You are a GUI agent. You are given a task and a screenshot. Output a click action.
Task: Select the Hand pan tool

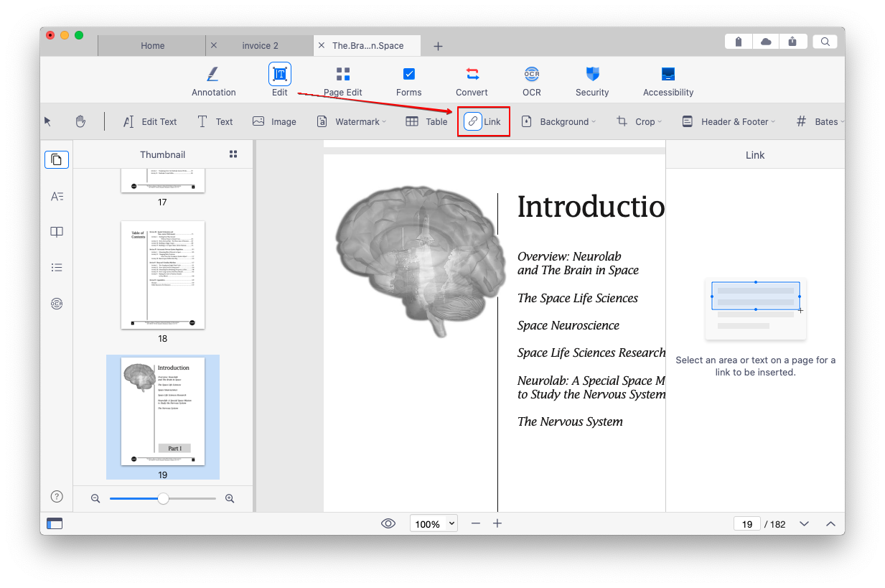[x=80, y=121]
